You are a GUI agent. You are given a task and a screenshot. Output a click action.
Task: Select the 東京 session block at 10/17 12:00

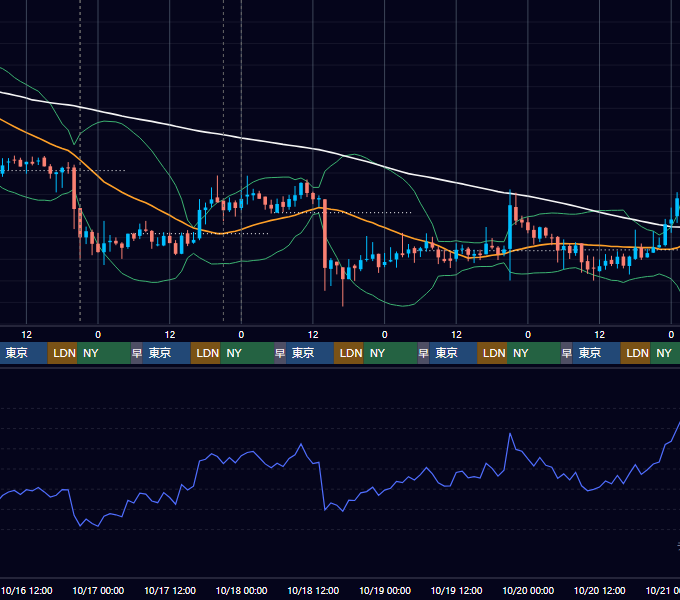(167, 353)
